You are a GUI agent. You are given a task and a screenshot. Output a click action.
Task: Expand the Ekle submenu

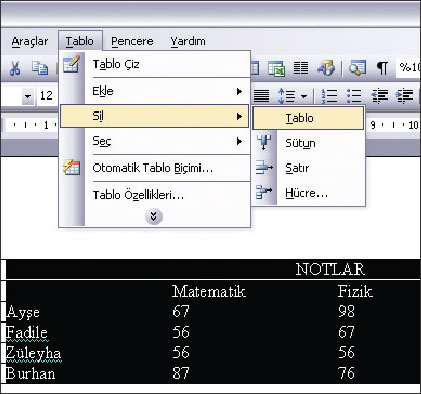(155, 91)
